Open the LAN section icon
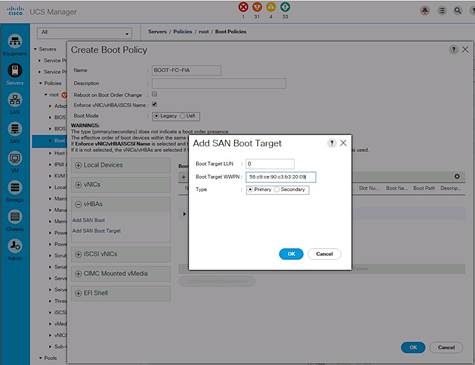The image size is (475, 365). pos(15,100)
